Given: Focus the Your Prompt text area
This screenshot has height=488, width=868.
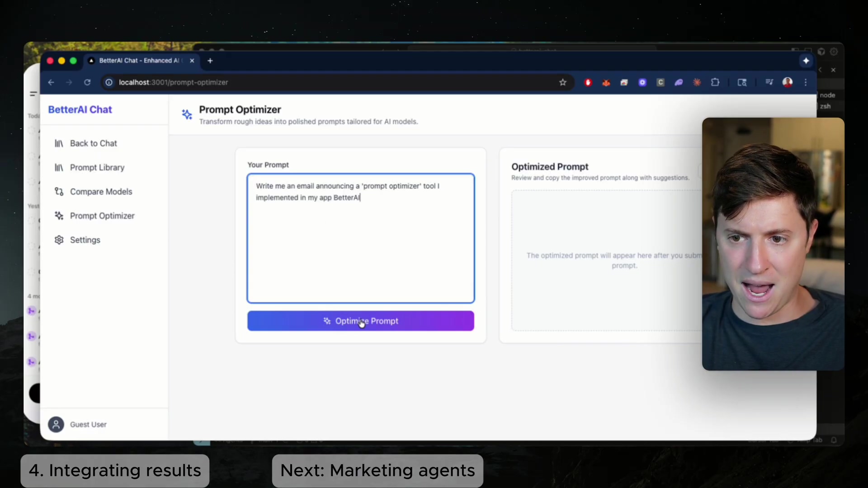Looking at the screenshot, I should (360, 238).
